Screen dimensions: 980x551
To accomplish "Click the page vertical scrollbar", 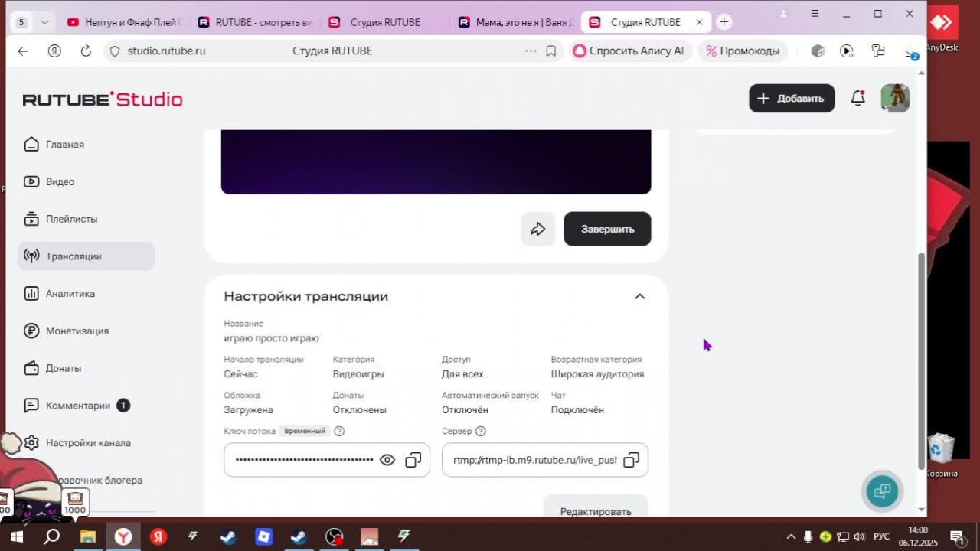I will 921,360.
